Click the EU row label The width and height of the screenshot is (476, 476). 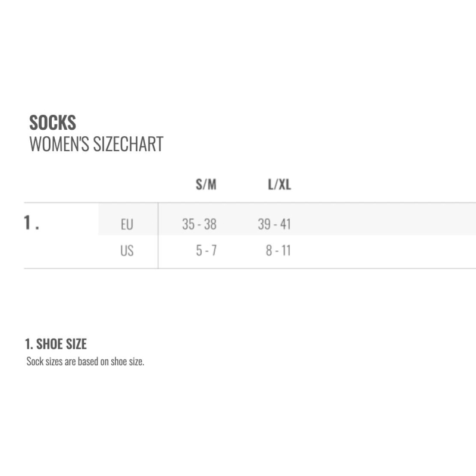pyautogui.click(x=127, y=225)
